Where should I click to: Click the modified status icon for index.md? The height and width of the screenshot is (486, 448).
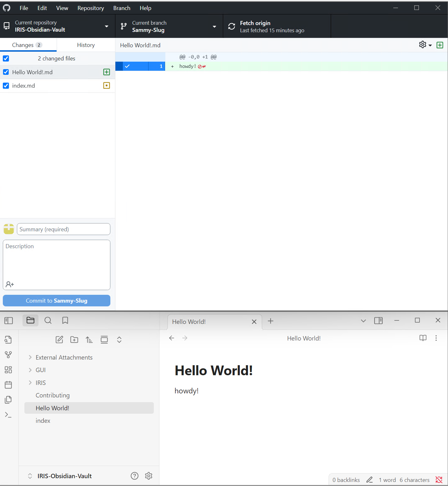click(107, 86)
